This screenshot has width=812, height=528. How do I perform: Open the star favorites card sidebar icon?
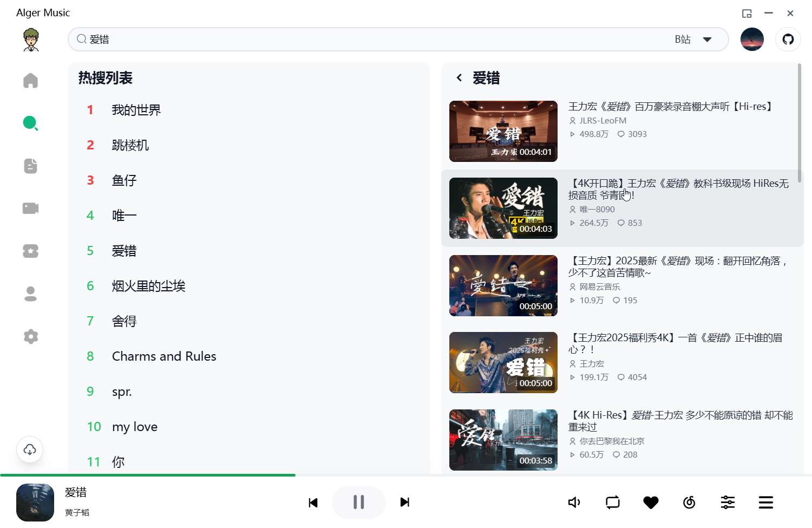click(x=31, y=251)
